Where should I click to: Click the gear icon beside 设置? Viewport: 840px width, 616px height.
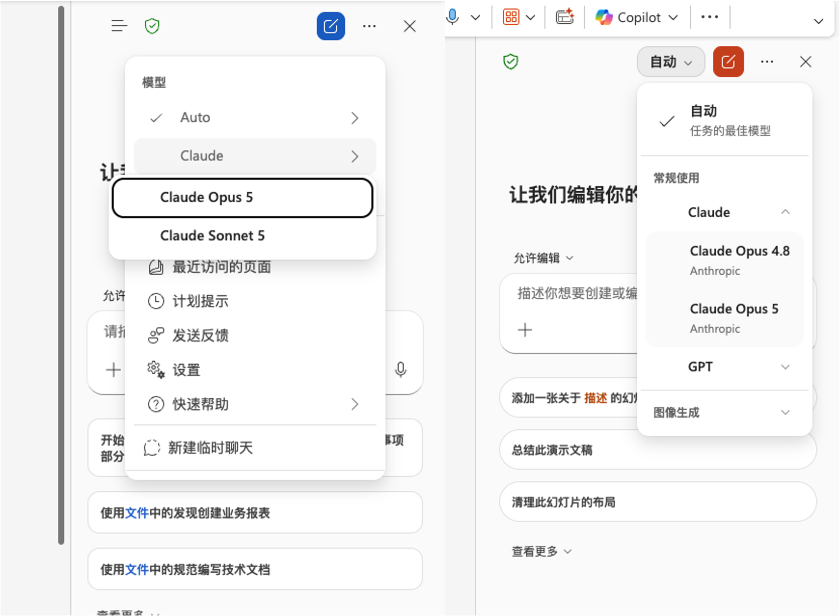coord(156,370)
